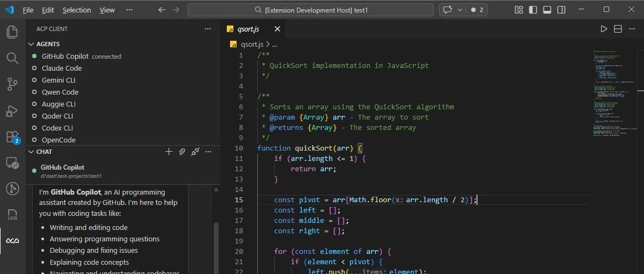Viewport: 644px width, 274px height.
Task: Go back with the left arrow
Action: pos(162,10)
